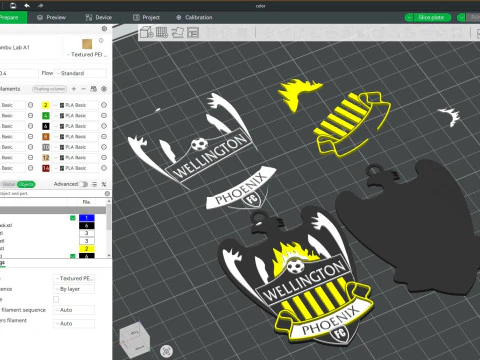Click the redo arrow icon
Image resolution: width=480 pixels, height=360 pixels.
pos(40,5)
